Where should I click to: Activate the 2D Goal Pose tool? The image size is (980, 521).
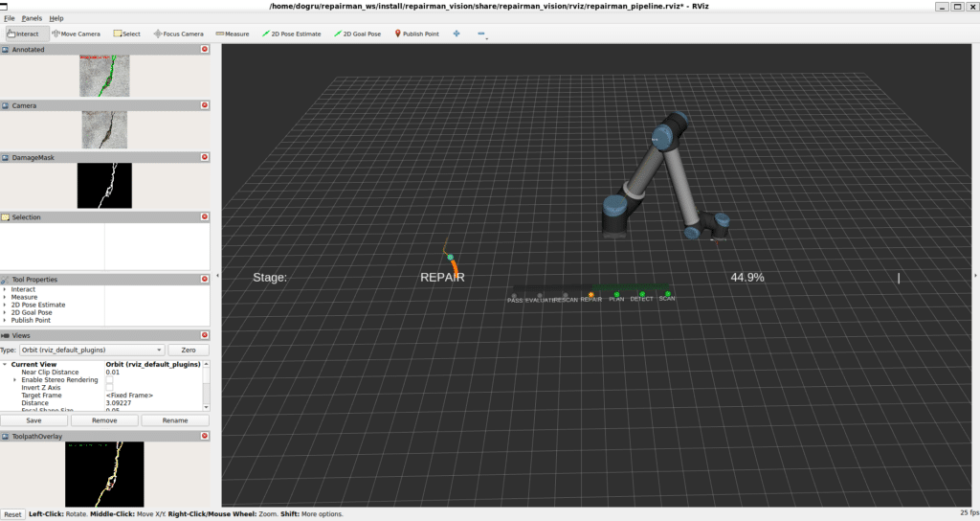(357, 34)
